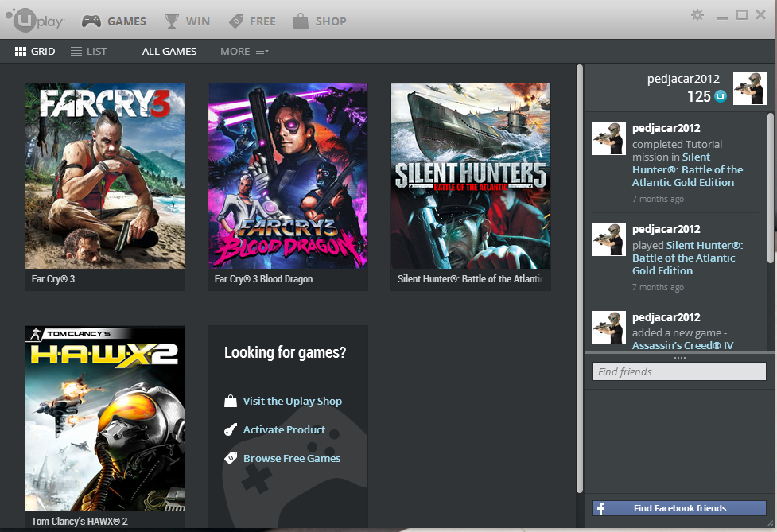Click Find Facebook friends button
Screen dimensions: 777x532
click(x=679, y=508)
